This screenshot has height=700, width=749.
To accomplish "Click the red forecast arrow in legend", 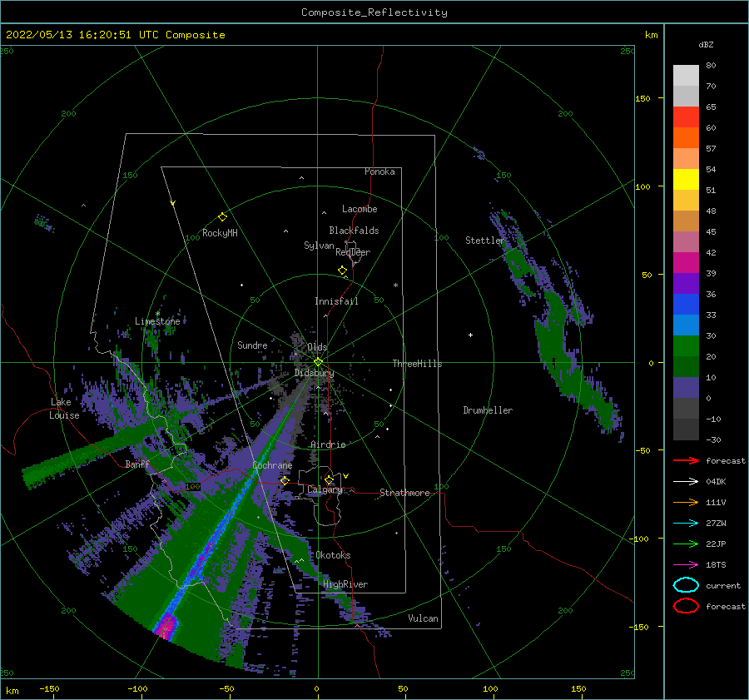I will 686,460.
